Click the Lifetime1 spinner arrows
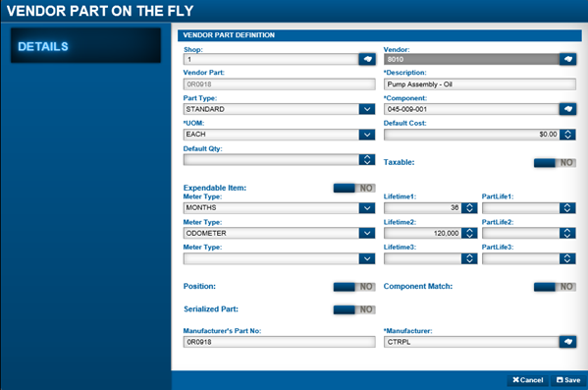The image size is (588, 390). 469,208
